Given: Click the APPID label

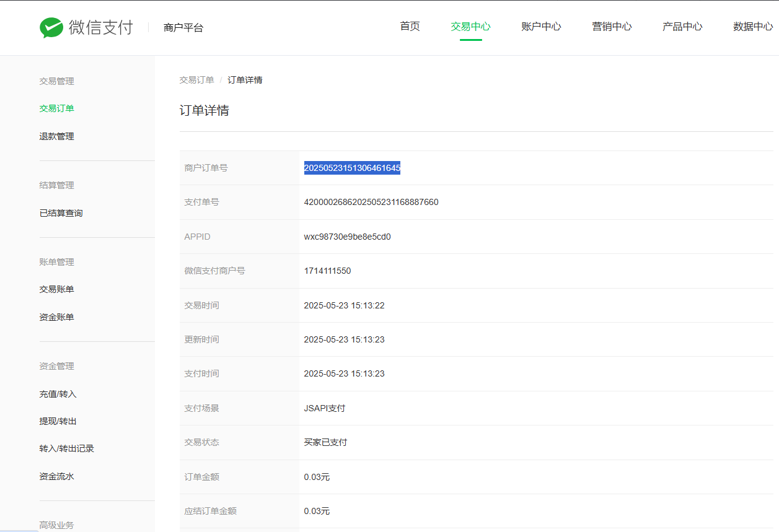Looking at the screenshot, I should (x=198, y=237).
